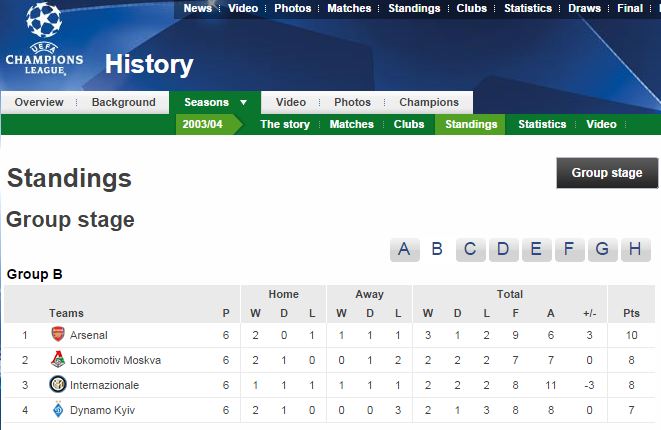Show Group F standings
The height and width of the screenshot is (430, 661).
[x=570, y=250]
